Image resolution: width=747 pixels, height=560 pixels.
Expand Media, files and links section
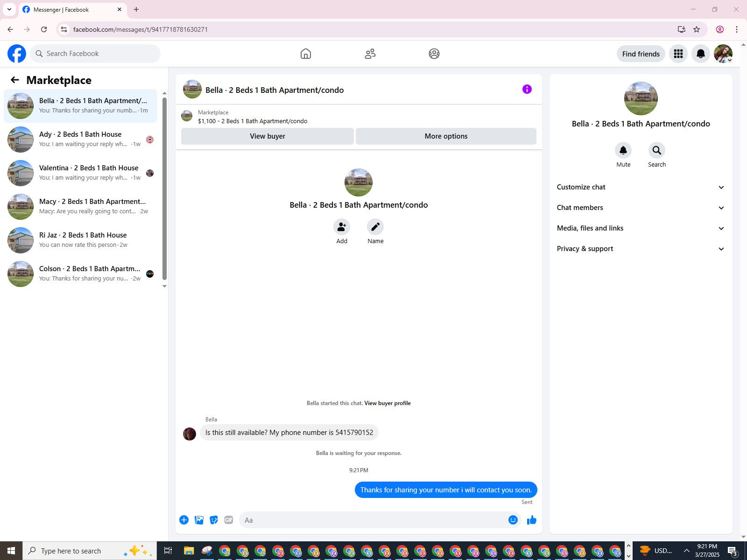(641, 228)
